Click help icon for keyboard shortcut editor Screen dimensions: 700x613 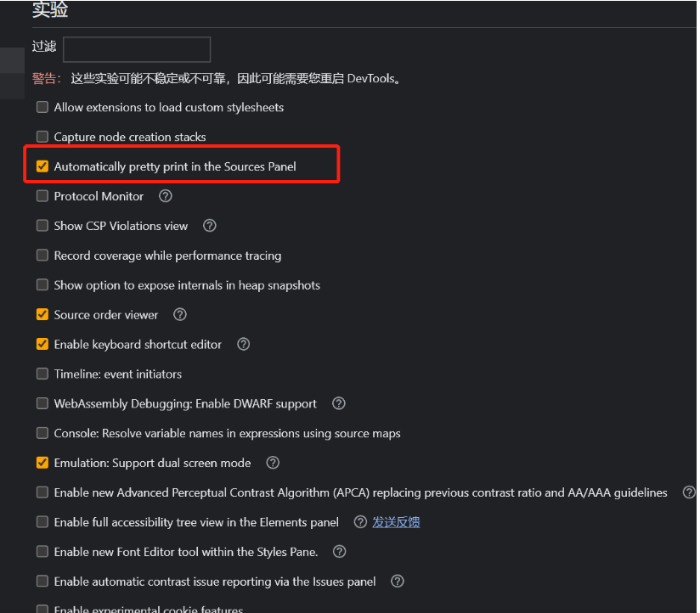243,344
